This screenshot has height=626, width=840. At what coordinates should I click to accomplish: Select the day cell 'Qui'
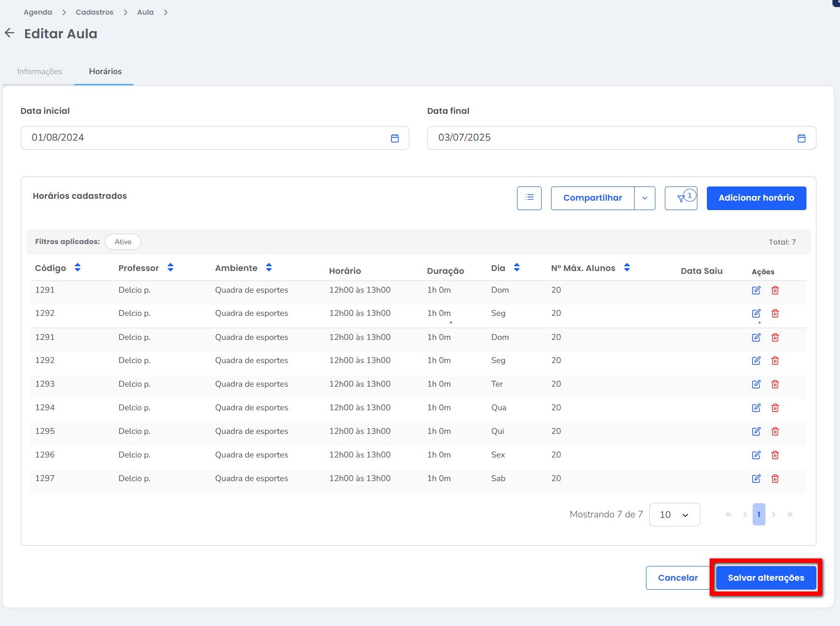[498, 431]
